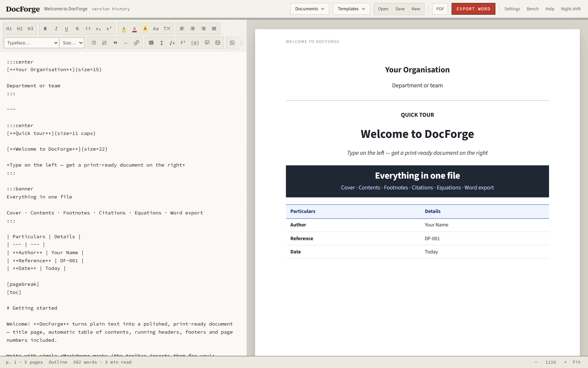Pick the red text color
This screenshot has height=368, width=588.
point(135,29)
